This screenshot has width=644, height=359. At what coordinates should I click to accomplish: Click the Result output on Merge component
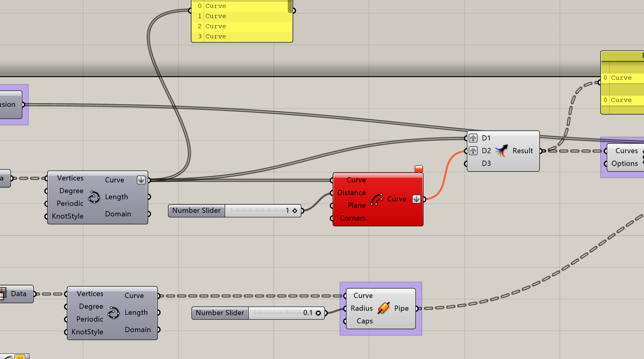tap(522, 151)
